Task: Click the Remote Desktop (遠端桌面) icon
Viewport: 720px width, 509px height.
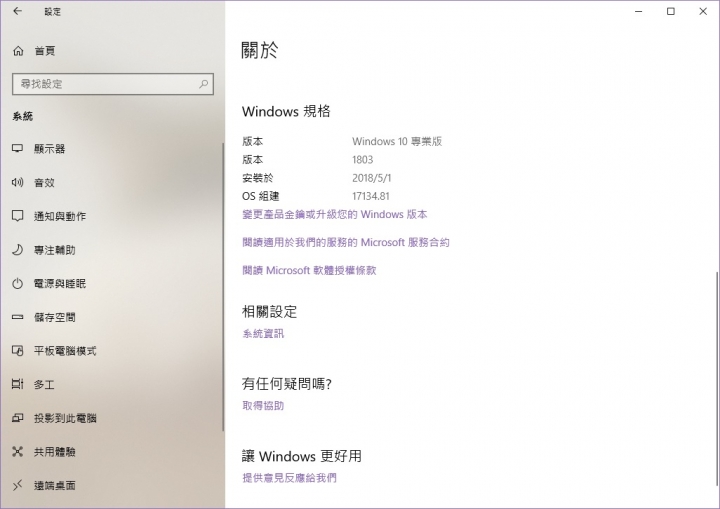Action: 17,485
